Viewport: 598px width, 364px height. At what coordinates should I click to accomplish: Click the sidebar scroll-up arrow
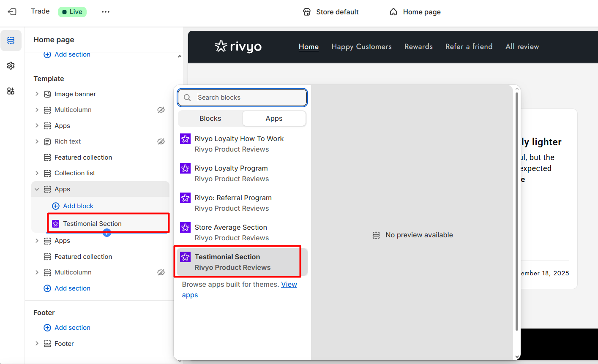180,56
